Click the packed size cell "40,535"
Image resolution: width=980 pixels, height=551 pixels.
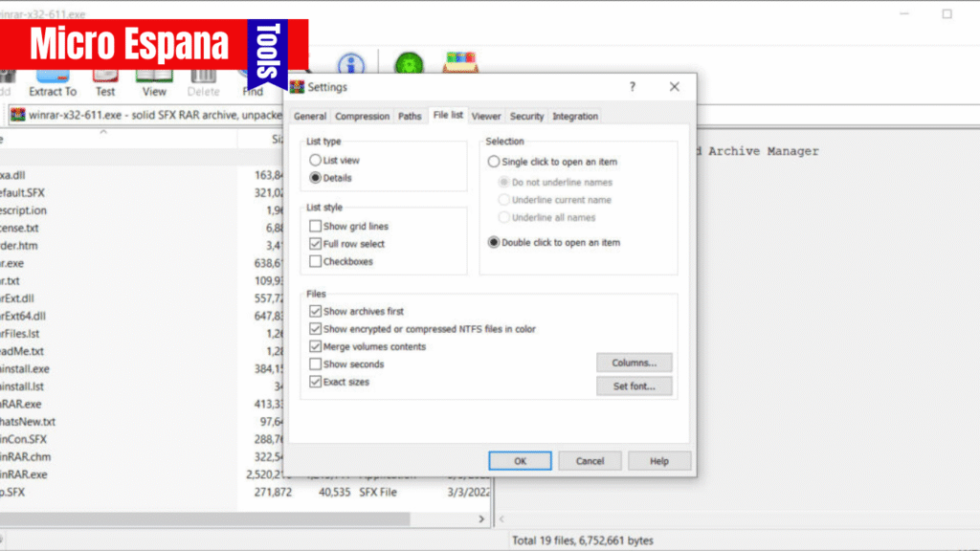tap(334, 493)
